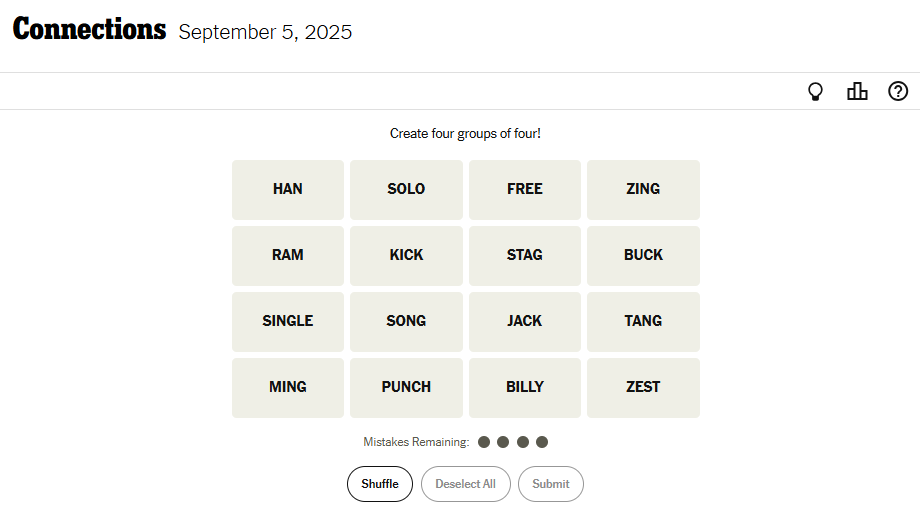Tap the STAG word tile
Viewport: 920px width, 514px height.
coord(524,255)
